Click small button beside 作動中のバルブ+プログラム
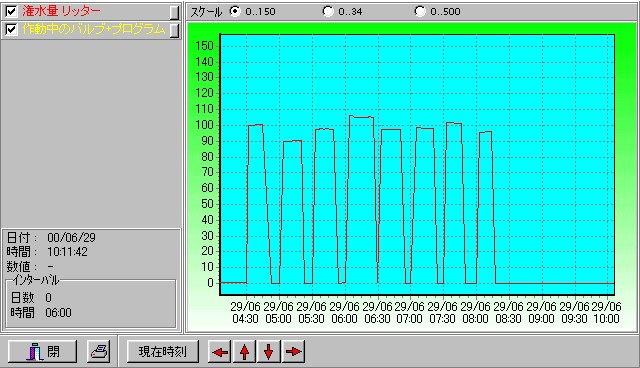Image resolution: width=640 pixels, height=368 pixels. click(174, 31)
